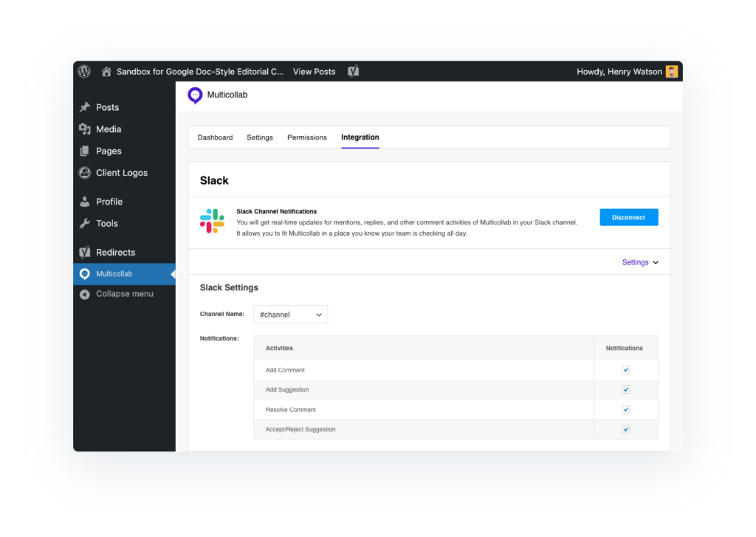
Task: Click Collapse menu label
Action: pos(125,294)
